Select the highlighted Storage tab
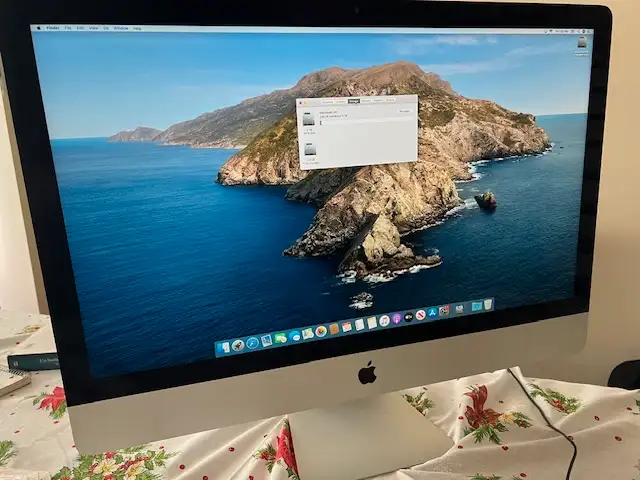Image resolution: width=640 pixels, height=480 pixels. [x=354, y=101]
